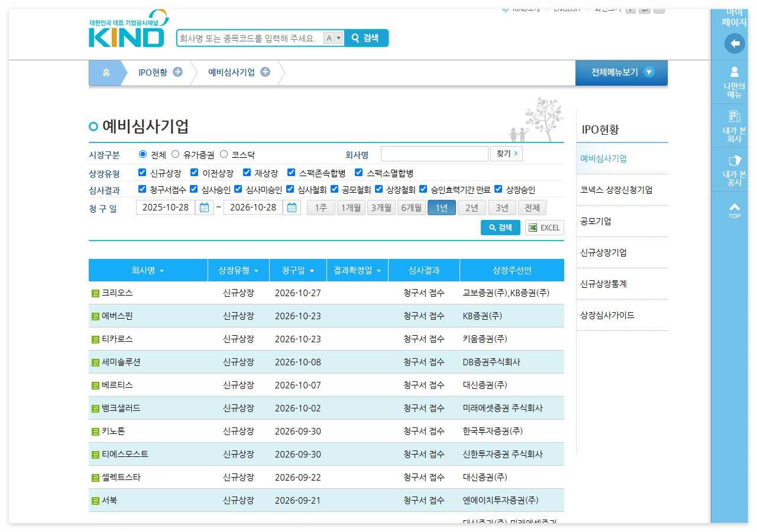Expand the 예비심사기업 breadcrumb plus icon
This screenshot has height=532, width=757.
(x=265, y=72)
